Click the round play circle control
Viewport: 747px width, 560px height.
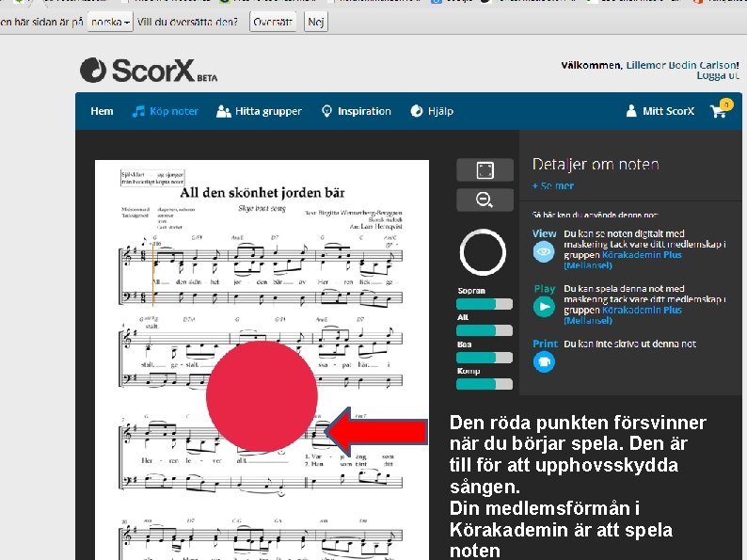click(x=483, y=252)
